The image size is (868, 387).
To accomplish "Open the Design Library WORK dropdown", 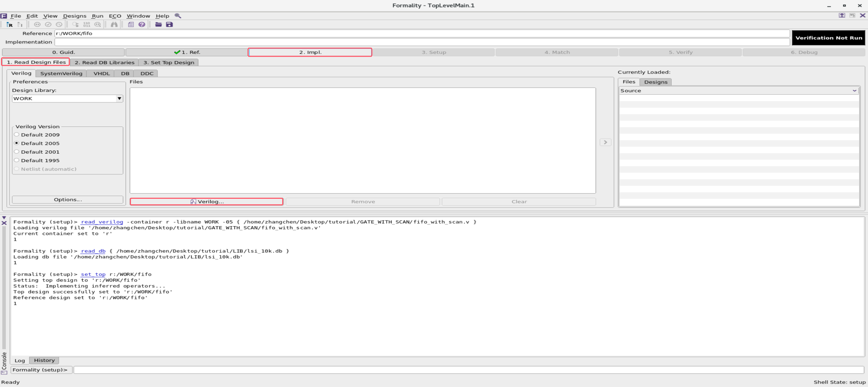I will point(119,98).
